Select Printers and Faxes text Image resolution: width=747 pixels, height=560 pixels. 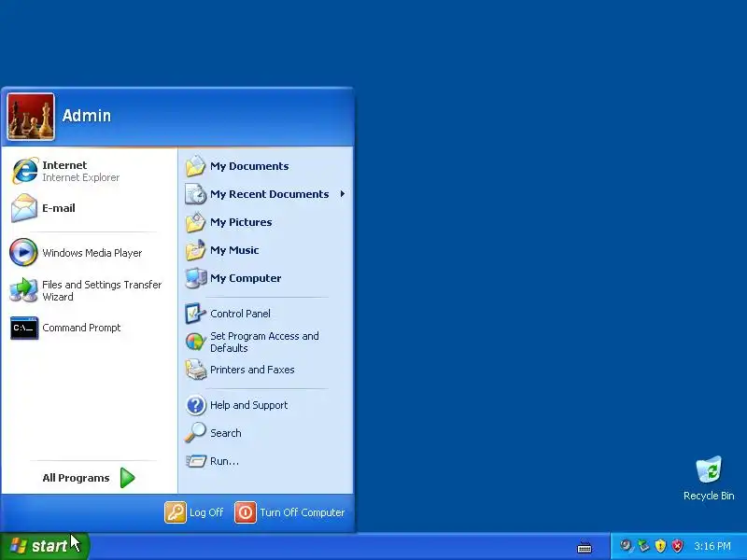[x=252, y=370]
